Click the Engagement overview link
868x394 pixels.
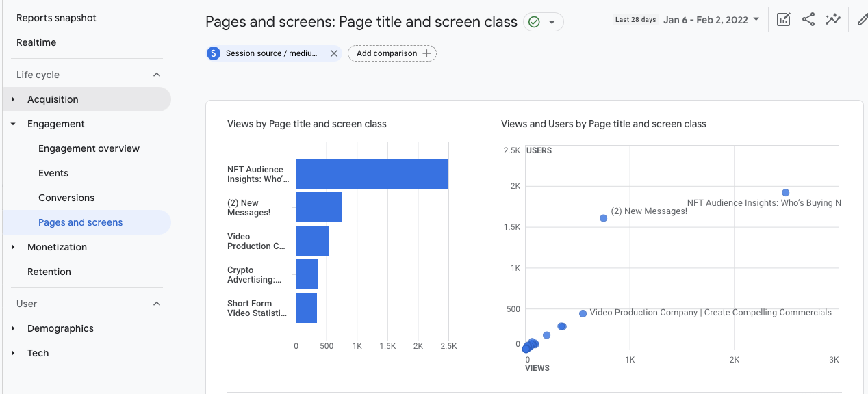(89, 148)
